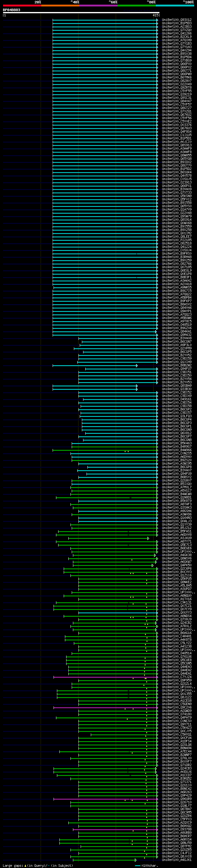Click the purple alignment bar for UniRef100_Q96UR9
Screen dimensions: 197x868
(106, 799)
